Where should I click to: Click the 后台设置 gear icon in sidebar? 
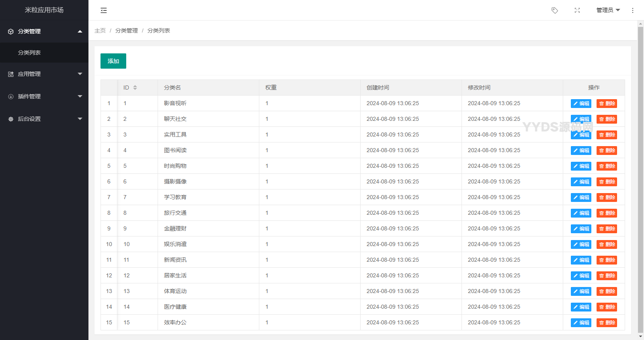point(11,119)
